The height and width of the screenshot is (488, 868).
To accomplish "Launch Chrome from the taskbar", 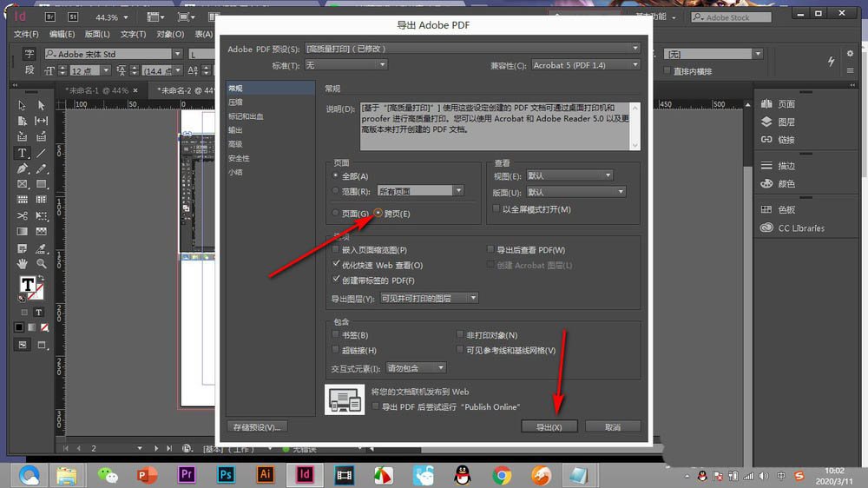I will 502,475.
